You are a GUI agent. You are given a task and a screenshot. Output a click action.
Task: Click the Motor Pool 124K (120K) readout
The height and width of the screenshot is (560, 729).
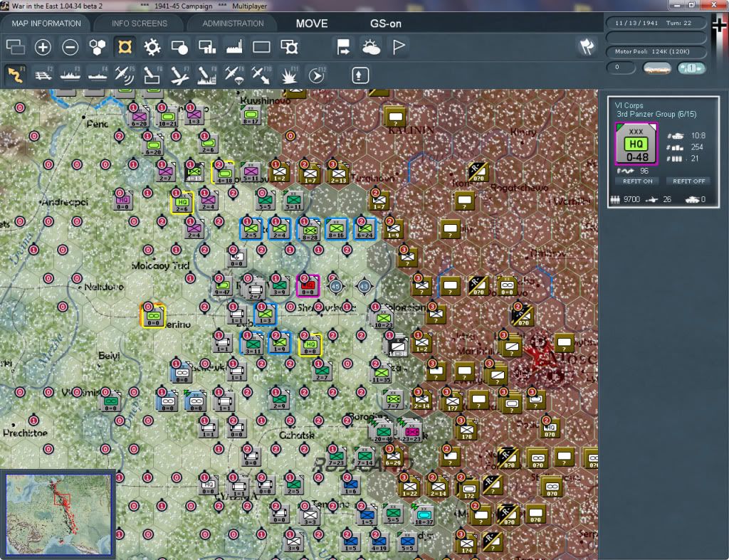pyautogui.click(x=656, y=51)
